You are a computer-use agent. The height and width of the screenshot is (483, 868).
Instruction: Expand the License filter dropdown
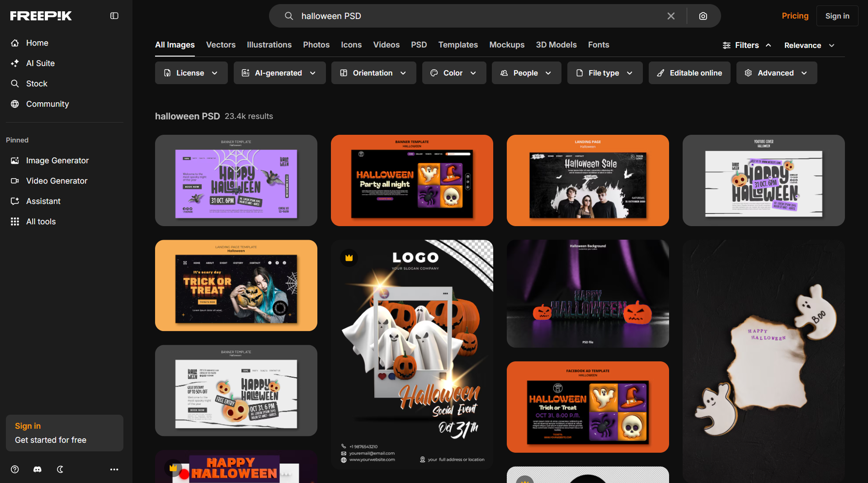click(191, 73)
